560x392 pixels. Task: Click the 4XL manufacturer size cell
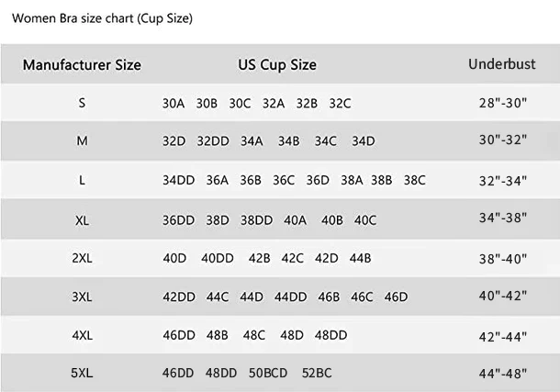[82, 335]
